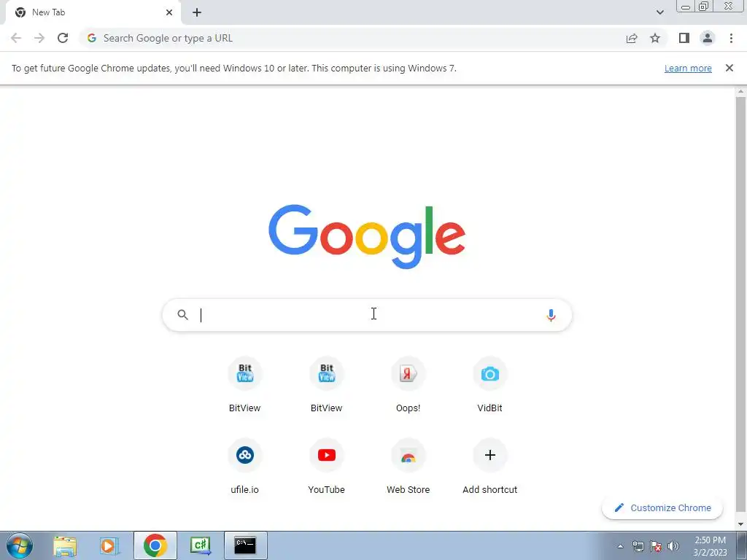Click the Google logo
The image size is (747, 560).
367,237
